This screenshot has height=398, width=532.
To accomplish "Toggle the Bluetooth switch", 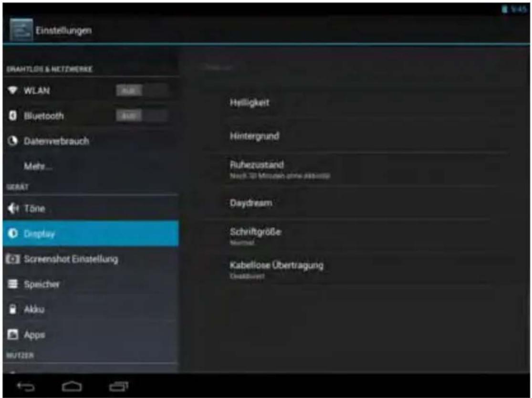I will click(x=142, y=115).
